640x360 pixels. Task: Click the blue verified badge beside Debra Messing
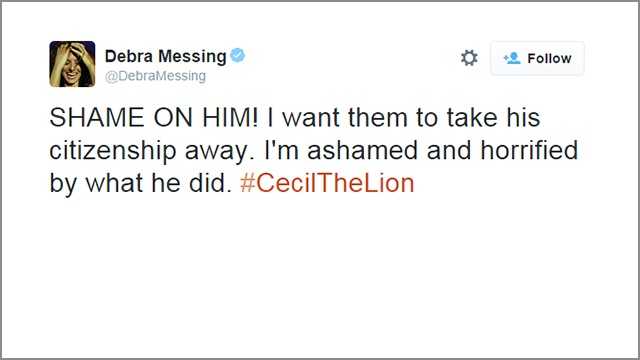pos(238,55)
